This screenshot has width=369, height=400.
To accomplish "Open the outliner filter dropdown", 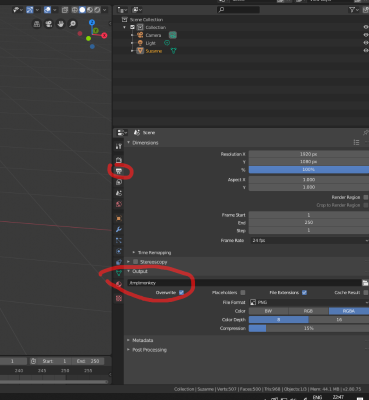I will 353,10.
